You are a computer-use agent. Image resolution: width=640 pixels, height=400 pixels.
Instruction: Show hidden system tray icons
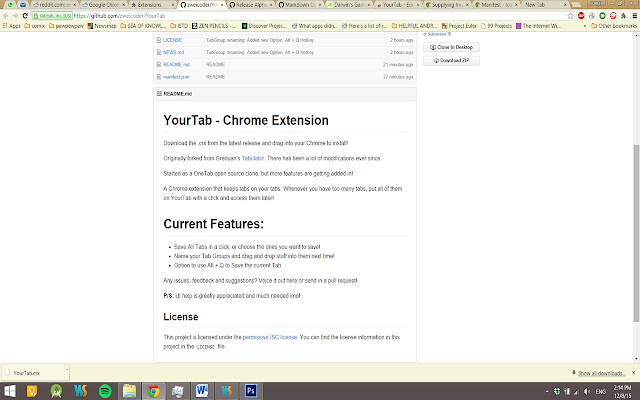547,391
